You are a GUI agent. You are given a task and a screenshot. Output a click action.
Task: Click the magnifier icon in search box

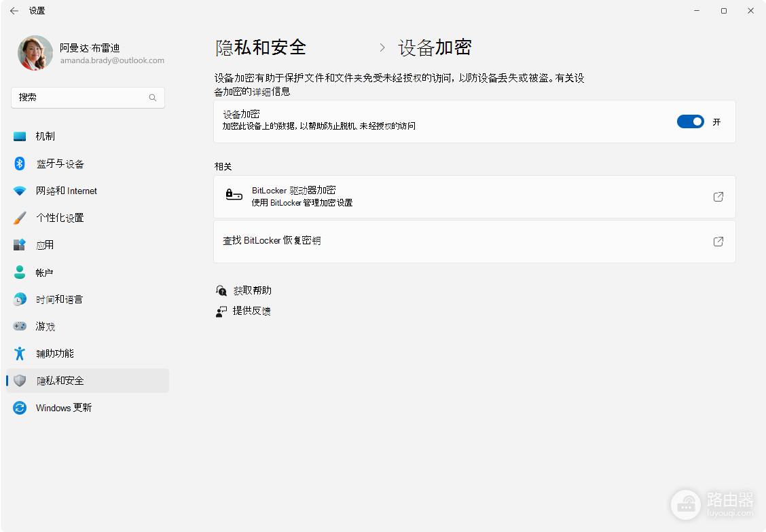pos(153,98)
